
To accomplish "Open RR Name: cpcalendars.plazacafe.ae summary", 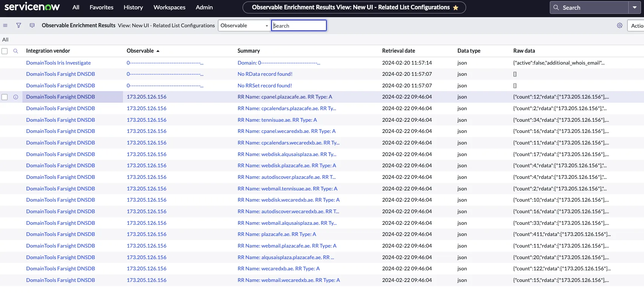I will pos(287,108).
